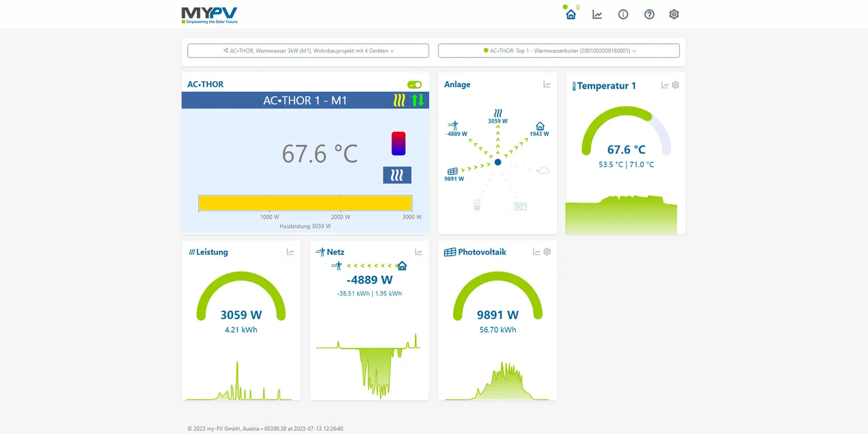Open the home dashboard icon

[571, 14]
